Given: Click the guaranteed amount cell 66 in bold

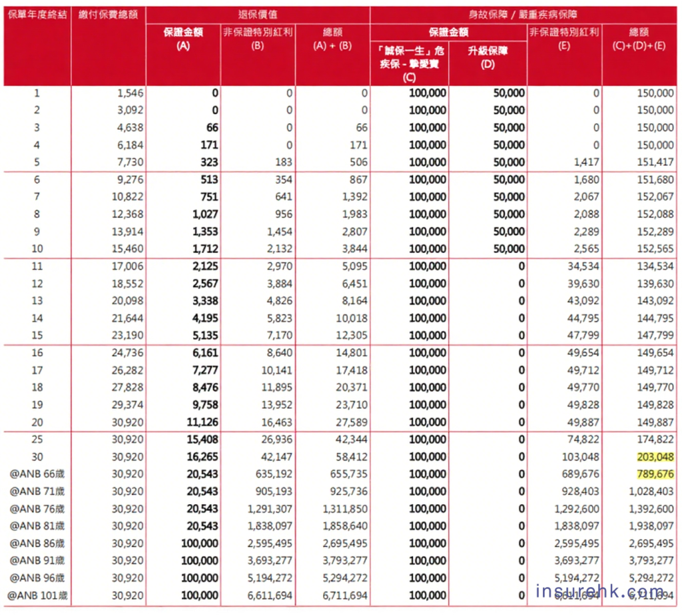Looking at the screenshot, I should click(212, 128).
